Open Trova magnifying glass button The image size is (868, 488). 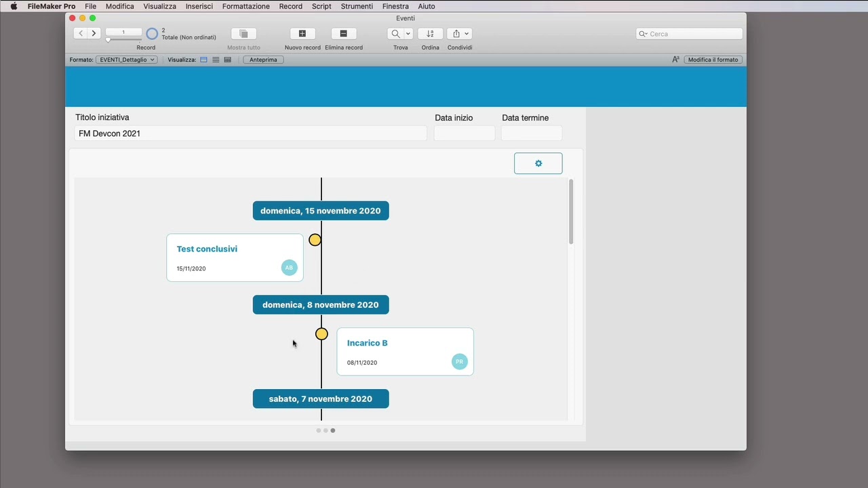(395, 34)
